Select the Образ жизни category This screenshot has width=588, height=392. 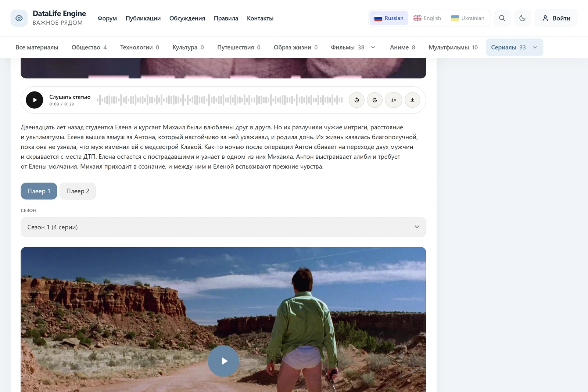coord(296,47)
